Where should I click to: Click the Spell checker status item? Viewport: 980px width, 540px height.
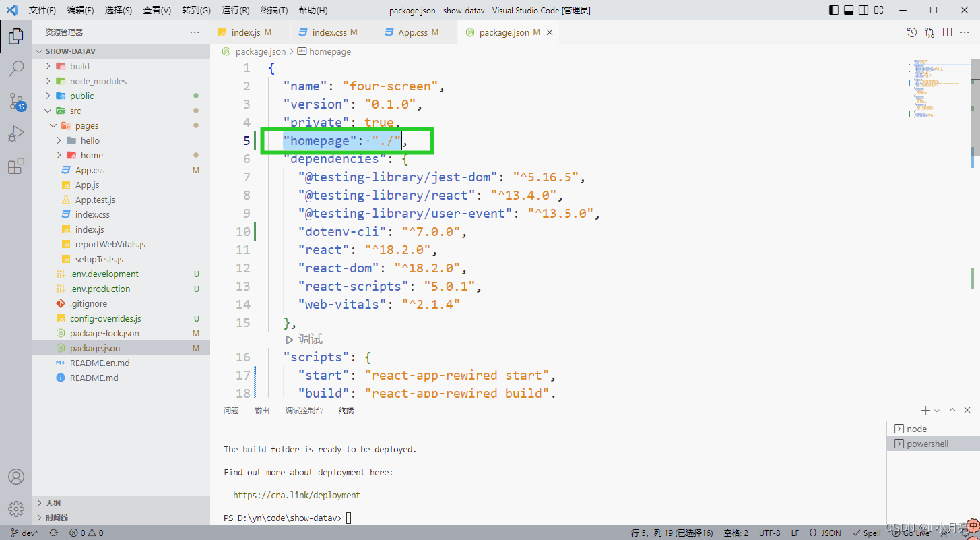(866, 533)
